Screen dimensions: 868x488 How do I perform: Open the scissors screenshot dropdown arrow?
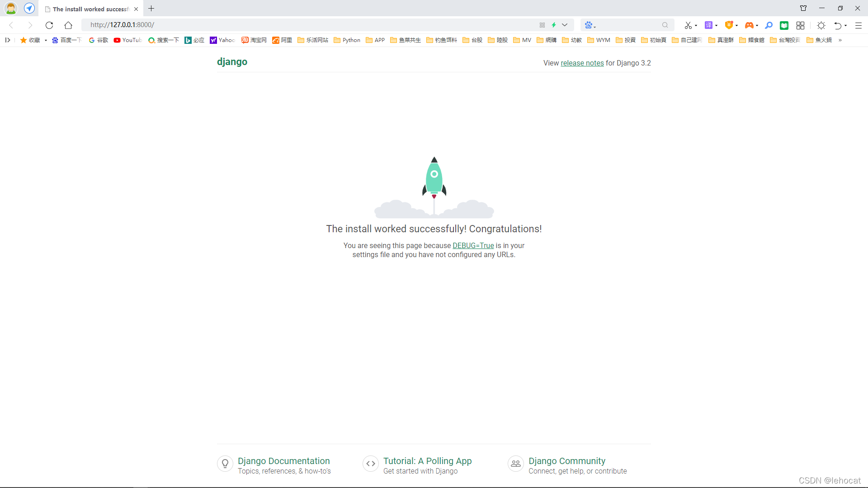click(x=696, y=26)
